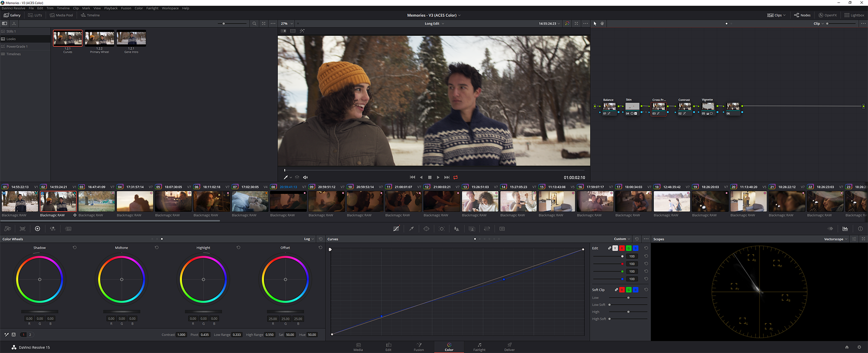Open the Camera Raw palette
868x353 pixels.
(x=7, y=229)
